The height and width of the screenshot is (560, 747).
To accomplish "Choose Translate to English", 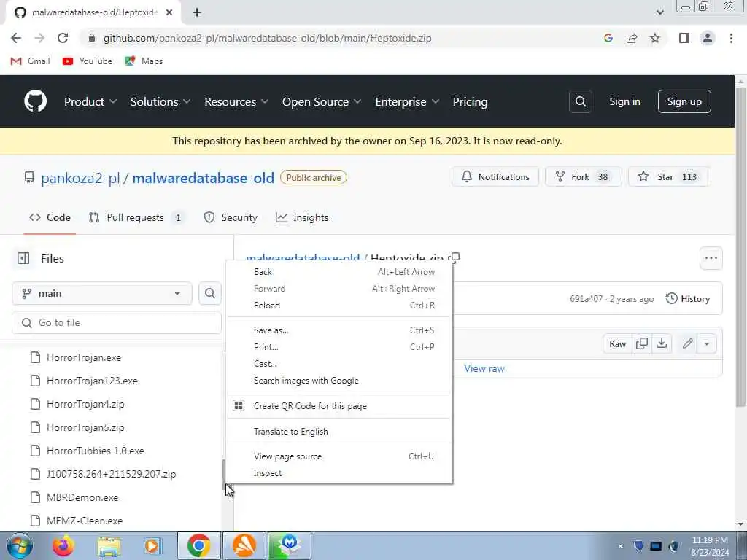I will (338, 432).
